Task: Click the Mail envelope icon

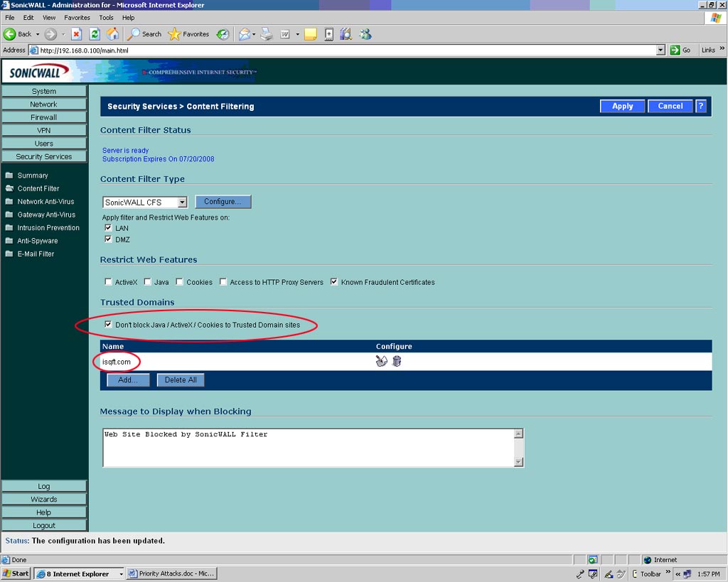Action: (245, 34)
